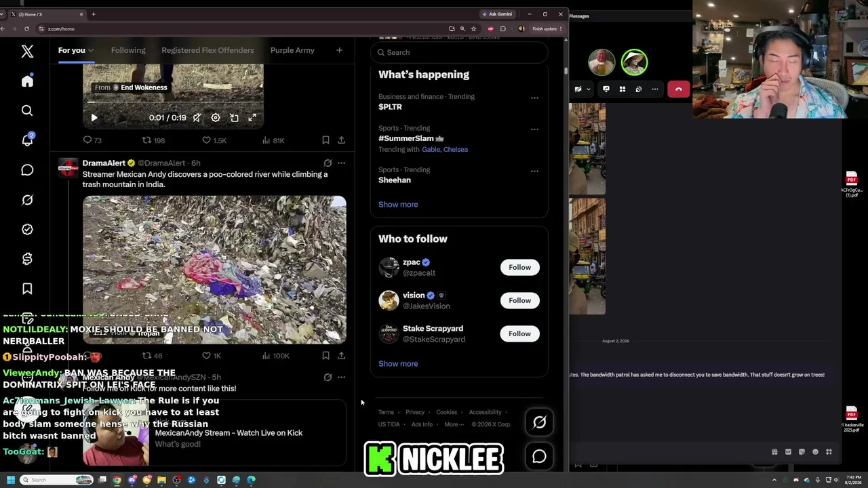868x488 pixels.
Task: Switch to the Purple Army tab
Action: coord(292,50)
